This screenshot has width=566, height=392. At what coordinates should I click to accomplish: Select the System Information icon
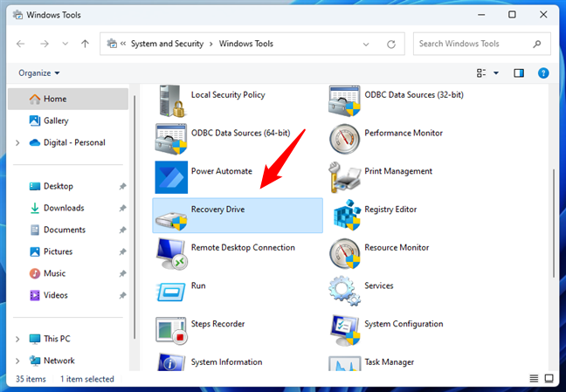click(171, 362)
